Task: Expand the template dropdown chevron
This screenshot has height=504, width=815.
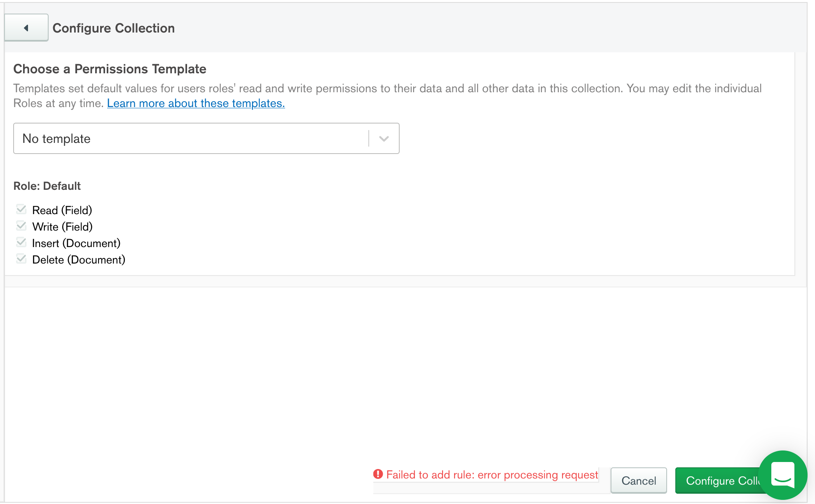Action: [x=384, y=139]
